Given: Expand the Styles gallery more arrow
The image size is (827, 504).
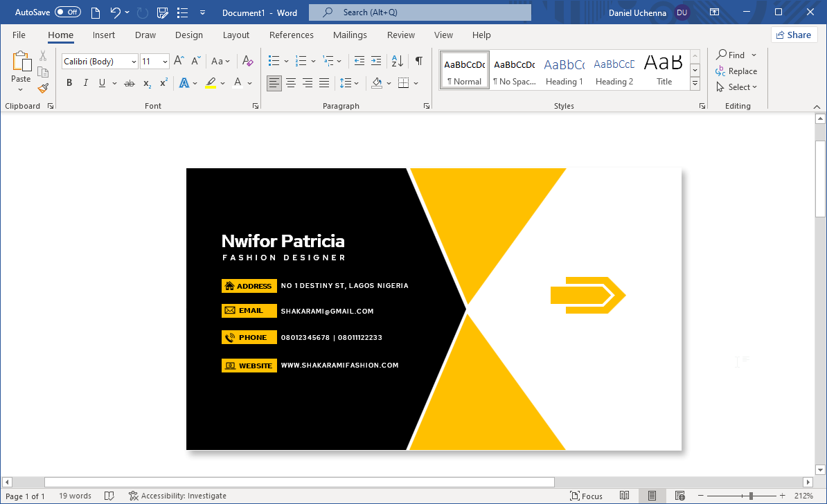Looking at the screenshot, I should [x=695, y=84].
